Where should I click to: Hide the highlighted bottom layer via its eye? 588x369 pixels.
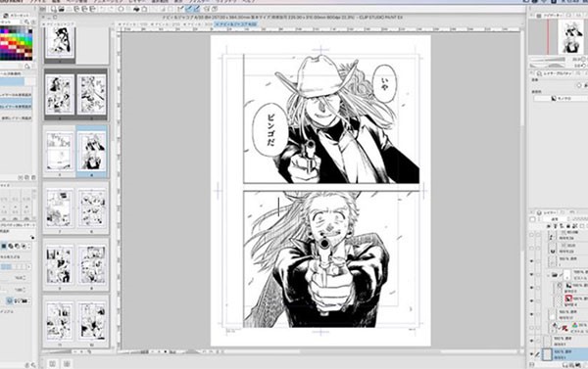(x=532, y=354)
